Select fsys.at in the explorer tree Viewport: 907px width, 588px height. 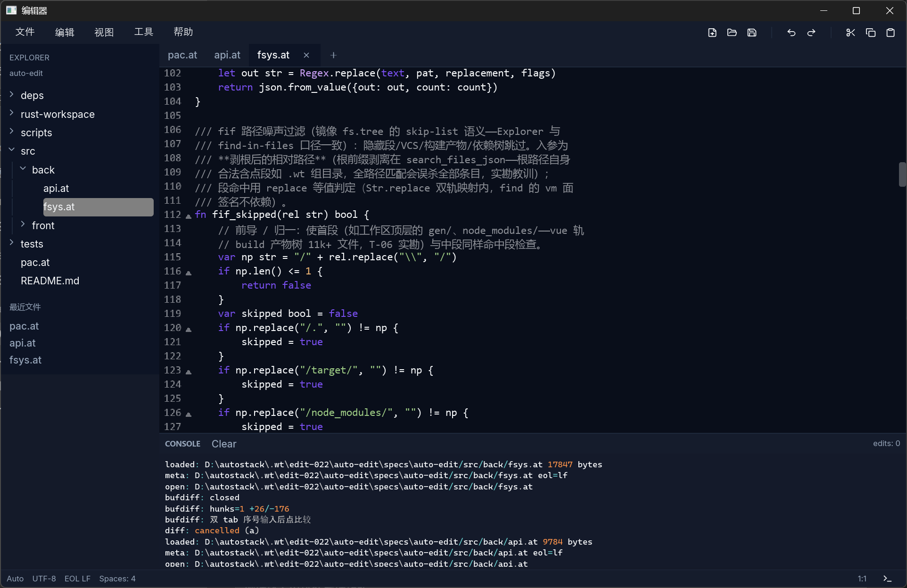[x=98, y=207]
